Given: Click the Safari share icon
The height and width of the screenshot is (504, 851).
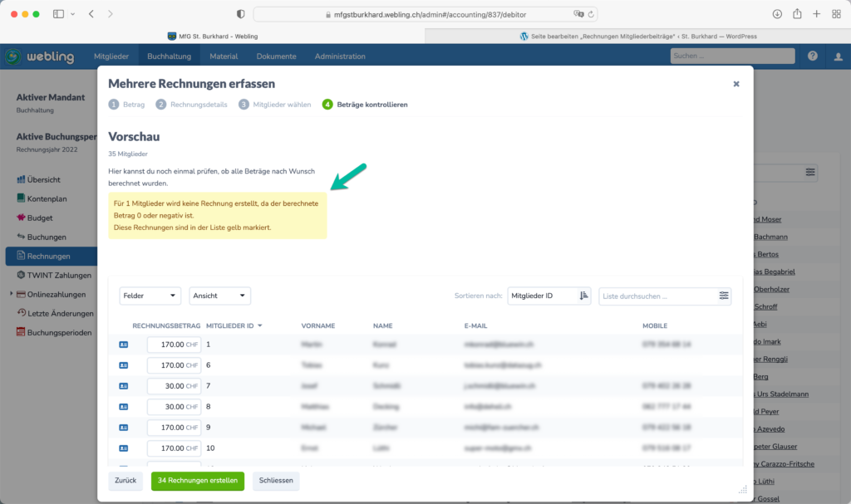Looking at the screenshot, I should (797, 14).
